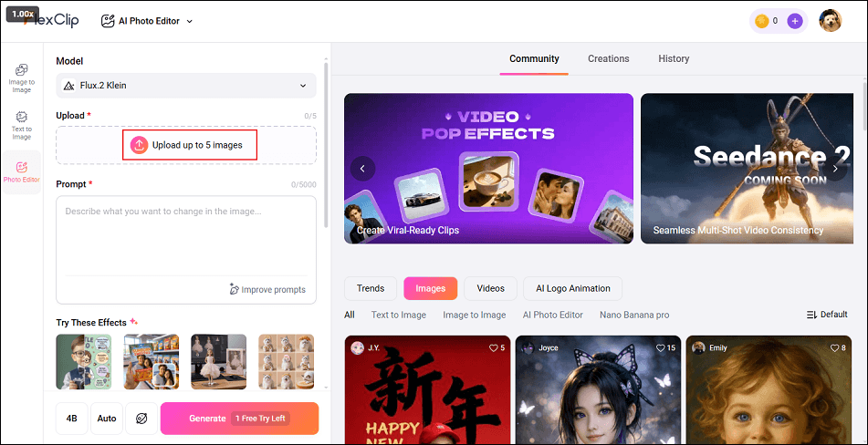
Task: Click the 1 Free Try Left badge
Action: [260, 419]
